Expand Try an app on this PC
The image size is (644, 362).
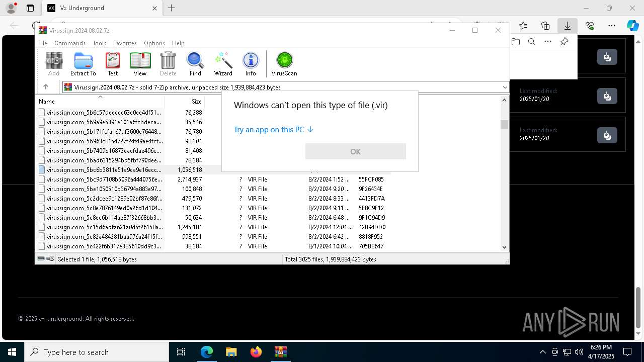[x=274, y=130]
